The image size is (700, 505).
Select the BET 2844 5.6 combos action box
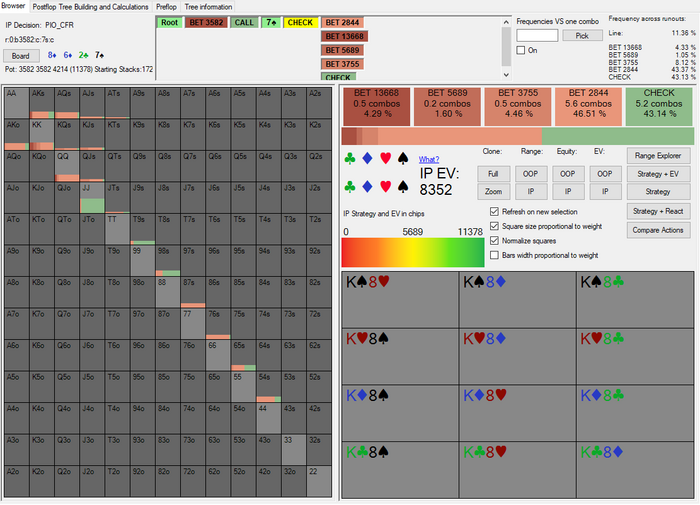(x=588, y=106)
